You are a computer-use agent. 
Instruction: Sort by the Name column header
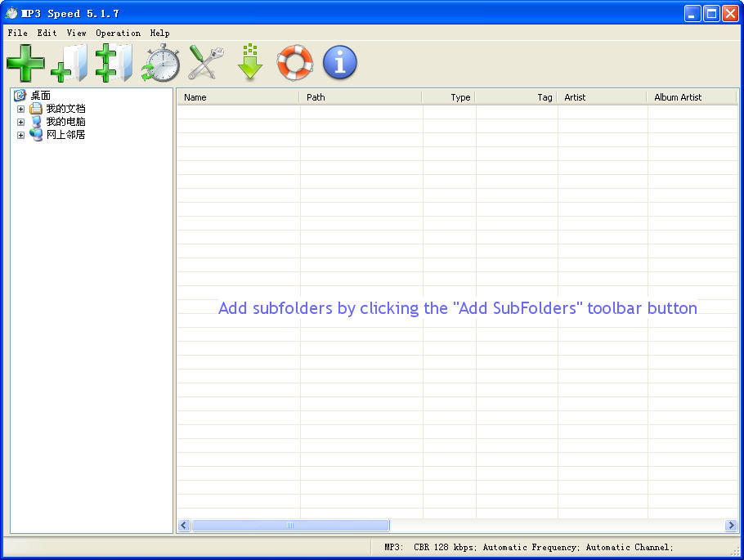(x=238, y=97)
